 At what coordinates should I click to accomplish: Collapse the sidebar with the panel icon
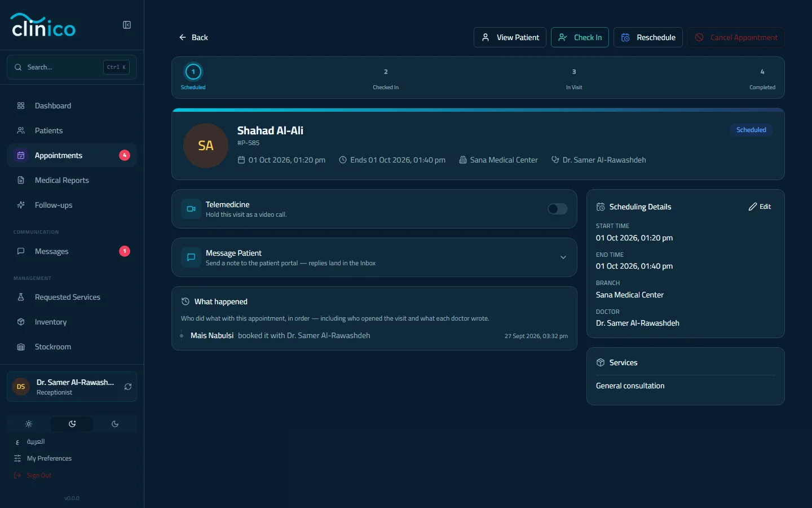[127, 25]
